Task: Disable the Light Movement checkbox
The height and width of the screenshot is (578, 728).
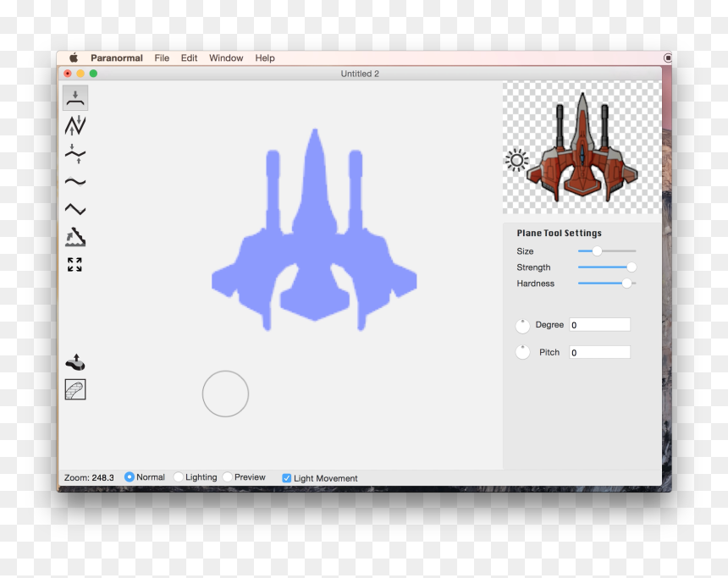Action: click(287, 478)
